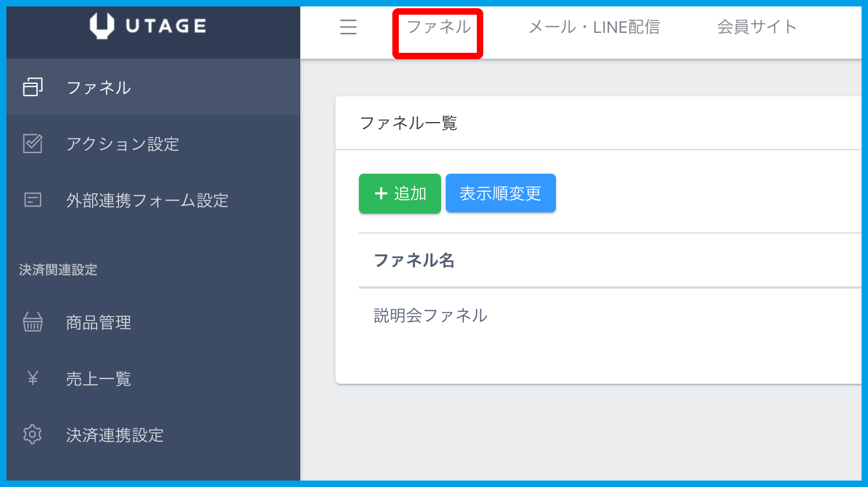Click the gear icon beside 決済連携設定
Viewport: 868px width, 487px height.
click(33, 435)
